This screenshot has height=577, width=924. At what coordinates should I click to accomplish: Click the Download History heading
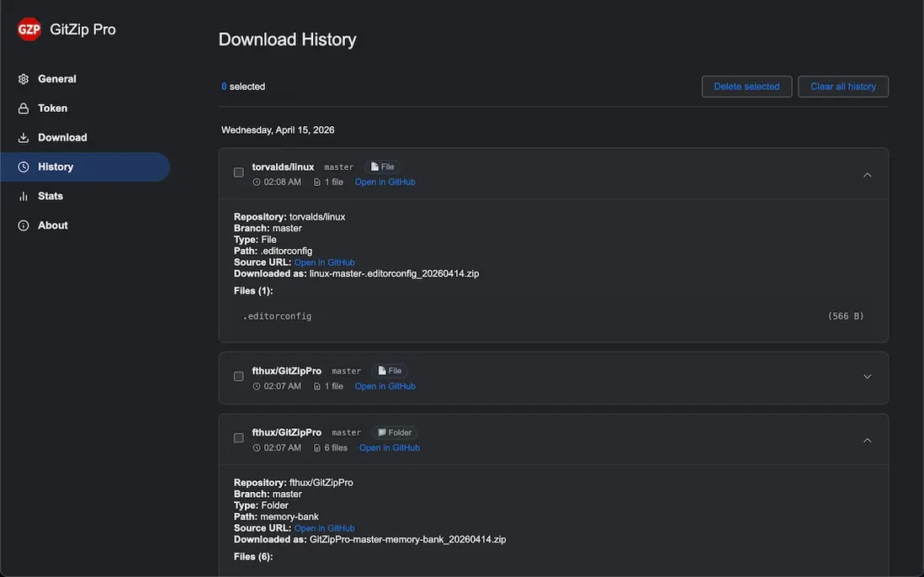[x=287, y=40]
